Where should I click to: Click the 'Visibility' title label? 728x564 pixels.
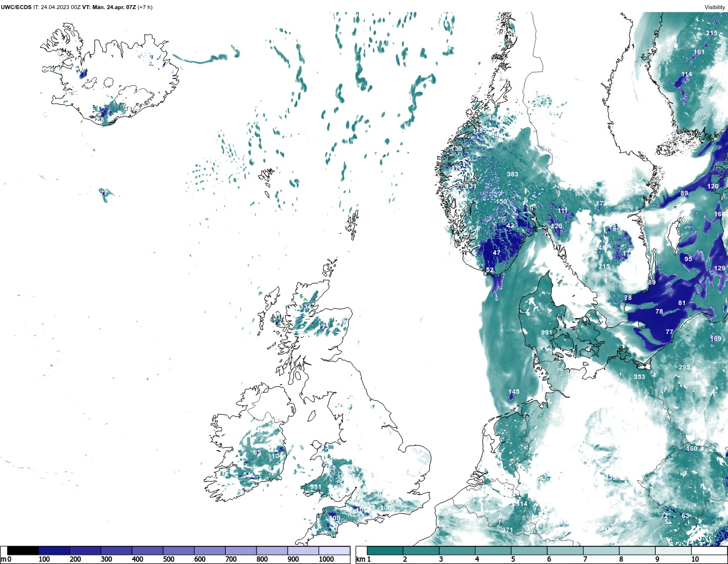715,7
